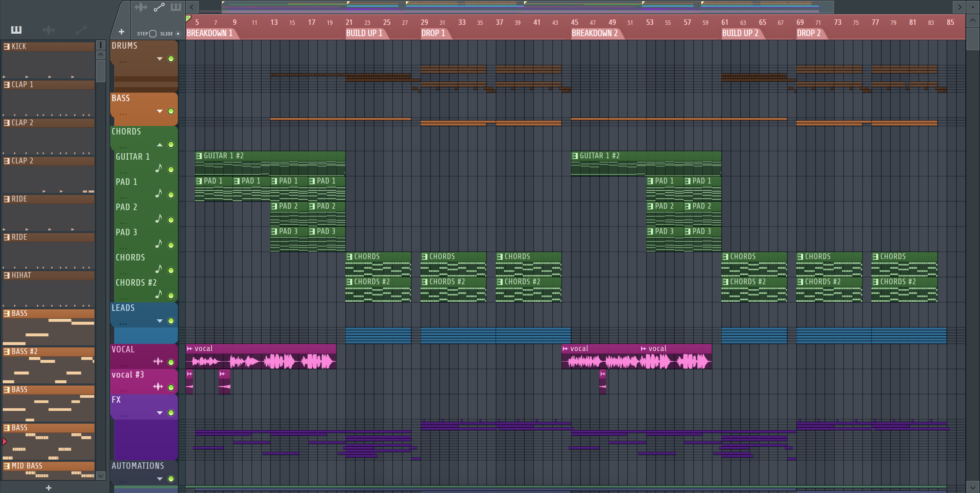Click playlist scroll right arrow
980x493 pixels.
(960, 7)
